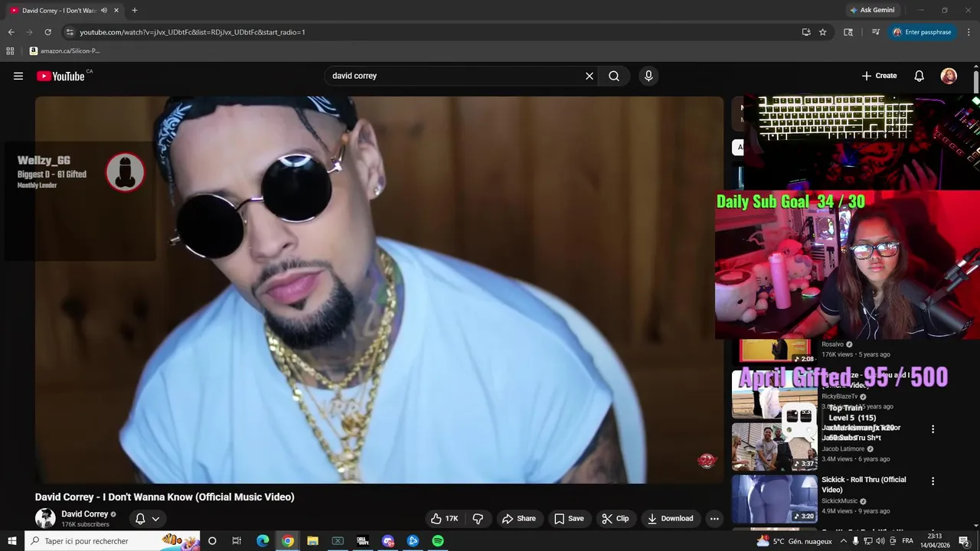Download the video

[x=670, y=518]
